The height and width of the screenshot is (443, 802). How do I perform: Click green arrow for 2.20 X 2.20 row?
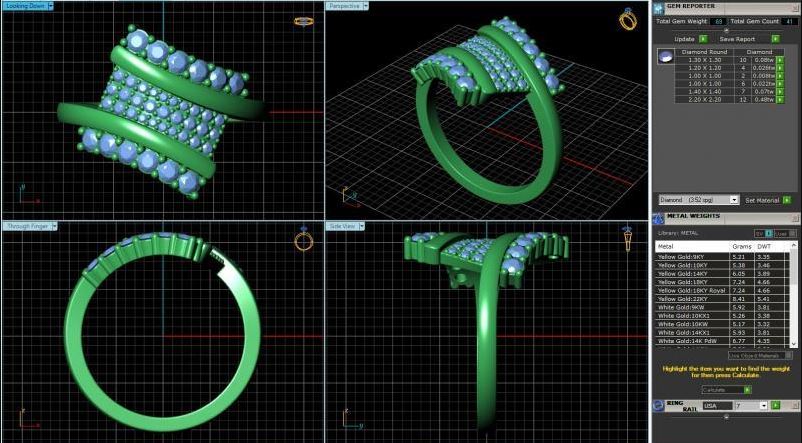pos(780,100)
